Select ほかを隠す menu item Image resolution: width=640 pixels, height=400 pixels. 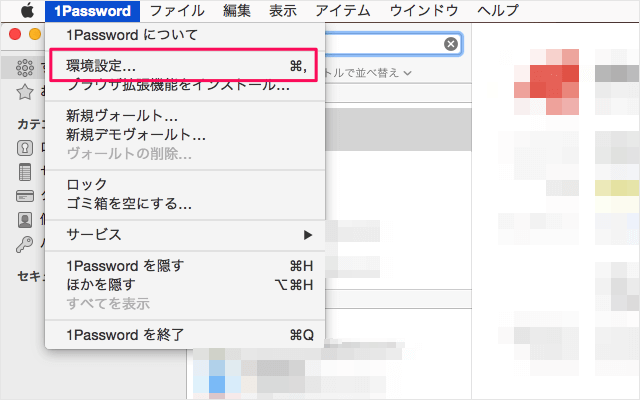[185, 285]
